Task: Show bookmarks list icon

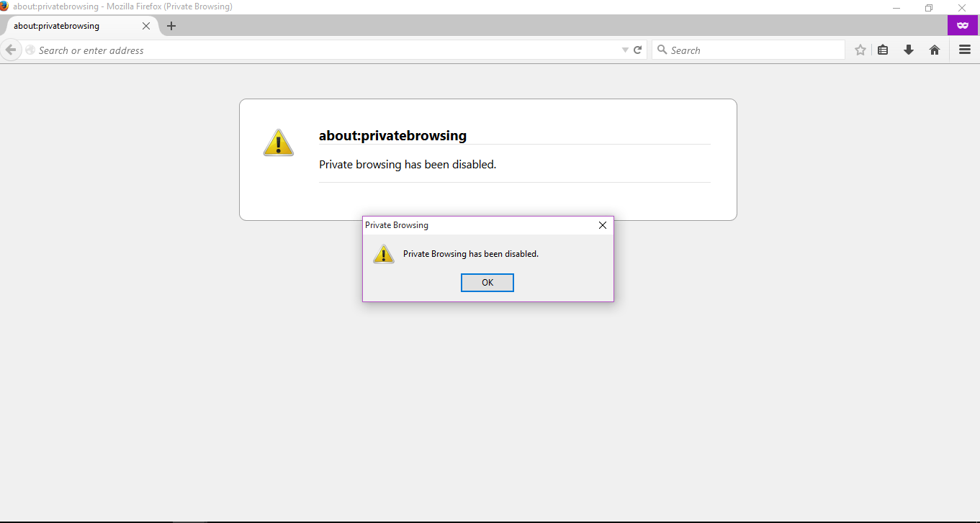Action: pyautogui.click(x=883, y=50)
